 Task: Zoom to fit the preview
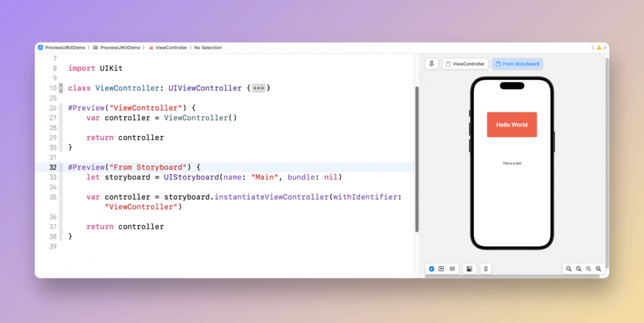point(588,269)
